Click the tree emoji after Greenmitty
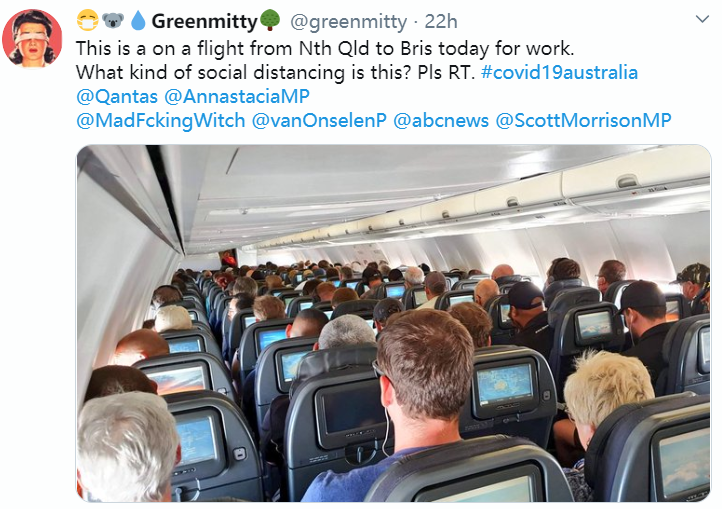This screenshot has height=509, width=722. [x=270, y=20]
